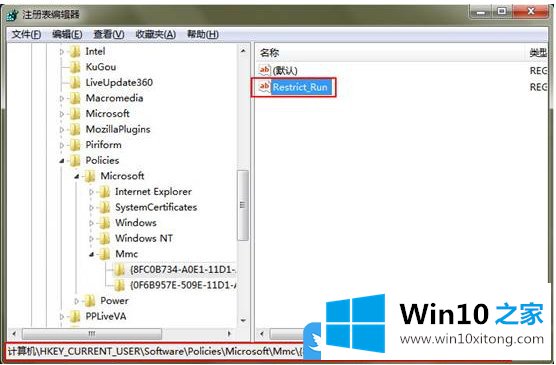This screenshot has height=365, width=556.
Task: Minimize the Registry Editor window
Action: pyautogui.click(x=481, y=12)
